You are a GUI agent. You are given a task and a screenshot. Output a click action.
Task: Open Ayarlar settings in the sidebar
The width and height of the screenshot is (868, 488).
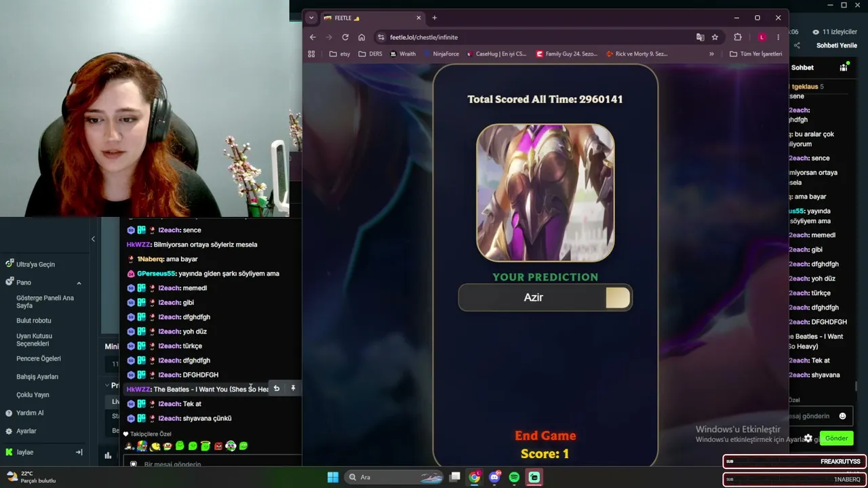click(26, 431)
